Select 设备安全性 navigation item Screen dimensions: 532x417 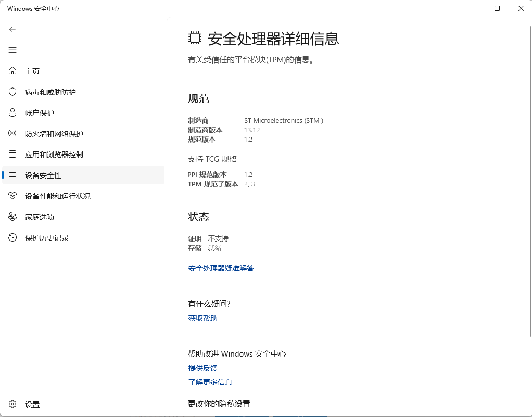tap(83, 175)
